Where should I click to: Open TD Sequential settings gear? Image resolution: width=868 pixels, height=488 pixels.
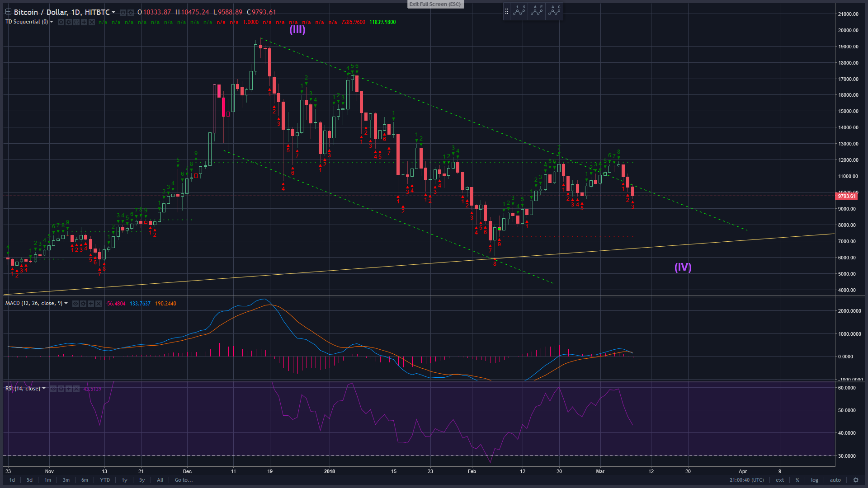[69, 22]
